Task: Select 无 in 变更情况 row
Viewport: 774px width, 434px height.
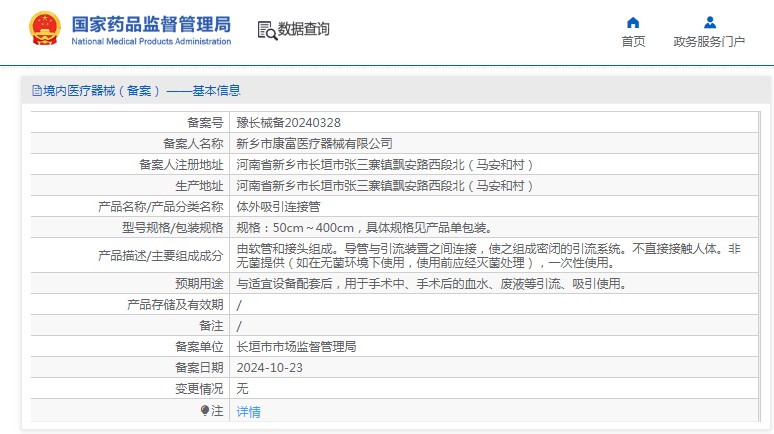Action: (x=242, y=389)
